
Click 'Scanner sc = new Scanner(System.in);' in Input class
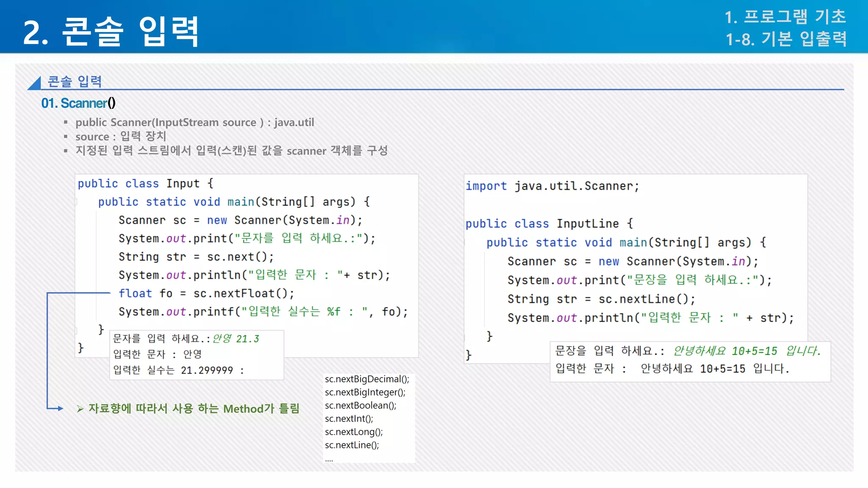241,220
